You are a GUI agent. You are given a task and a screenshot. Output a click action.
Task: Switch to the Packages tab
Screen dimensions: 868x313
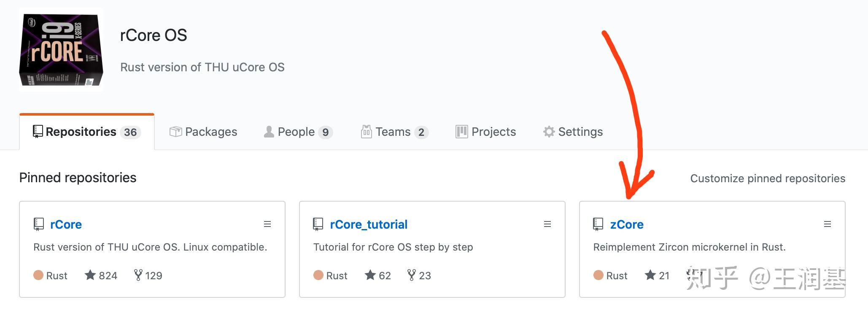[203, 132]
